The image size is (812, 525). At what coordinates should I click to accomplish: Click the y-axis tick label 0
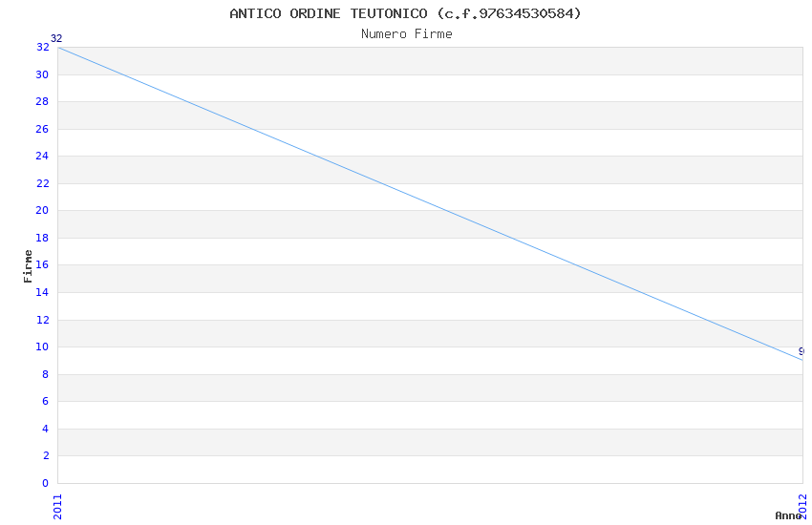(x=46, y=483)
